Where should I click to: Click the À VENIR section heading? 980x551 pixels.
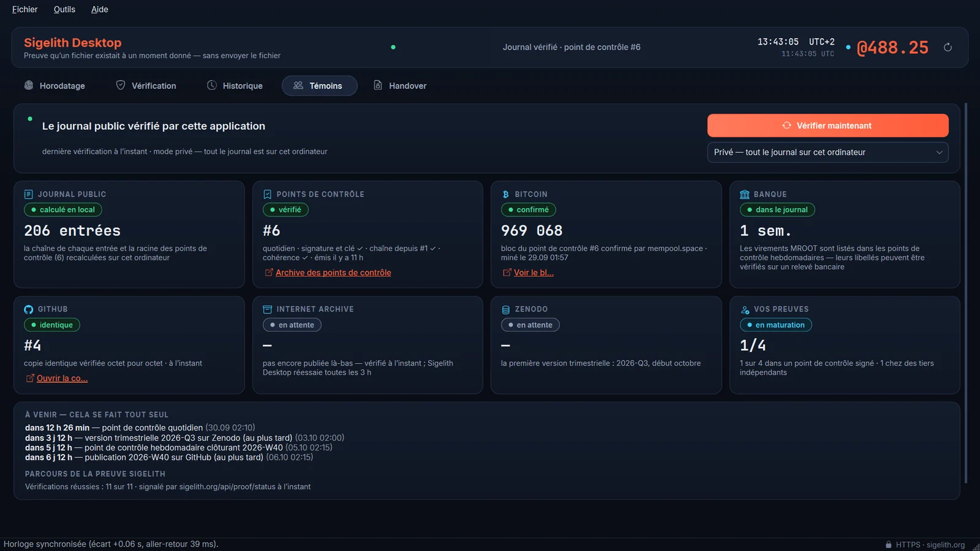pos(97,414)
